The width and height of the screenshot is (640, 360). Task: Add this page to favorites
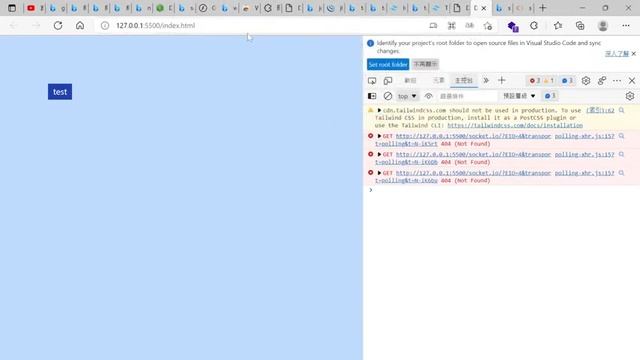coord(487,26)
